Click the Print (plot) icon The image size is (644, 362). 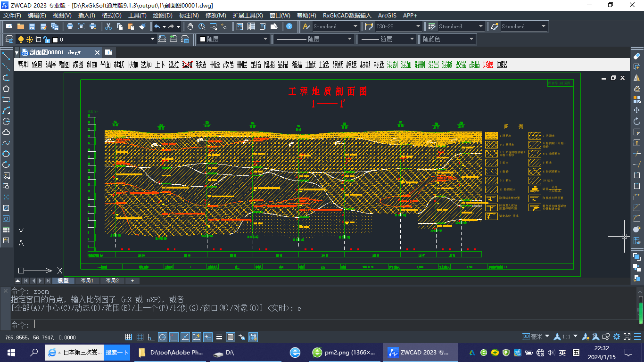pos(70,26)
